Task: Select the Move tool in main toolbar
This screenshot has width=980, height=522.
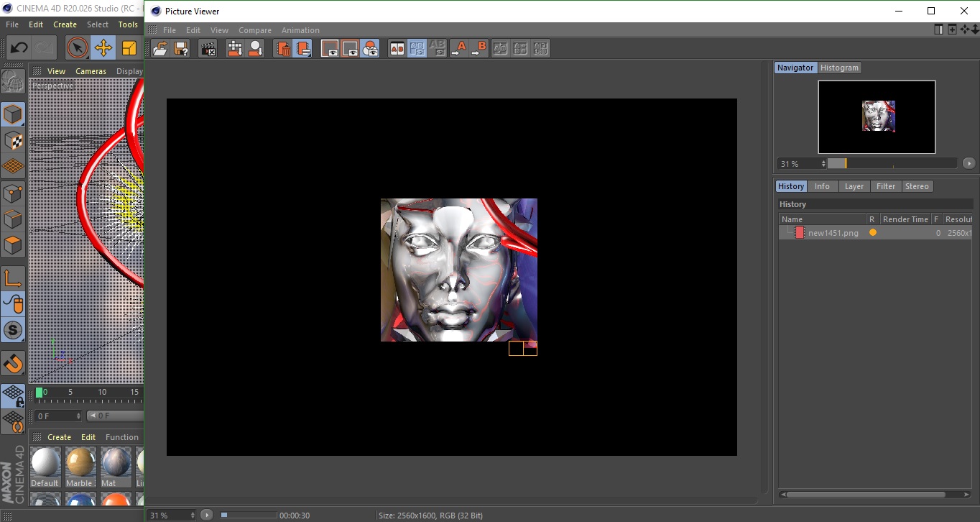Action: coord(103,48)
